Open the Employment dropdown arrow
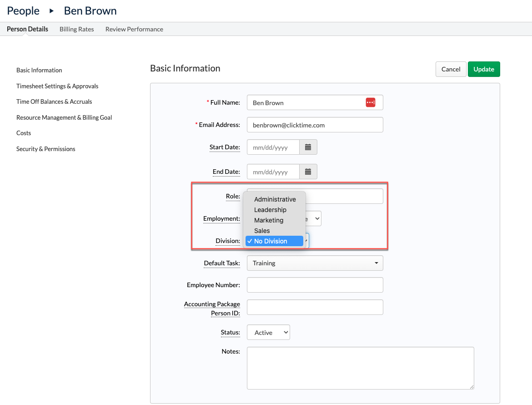Image resolution: width=532 pixels, height=405 pixels. click(x=317, y=218)
